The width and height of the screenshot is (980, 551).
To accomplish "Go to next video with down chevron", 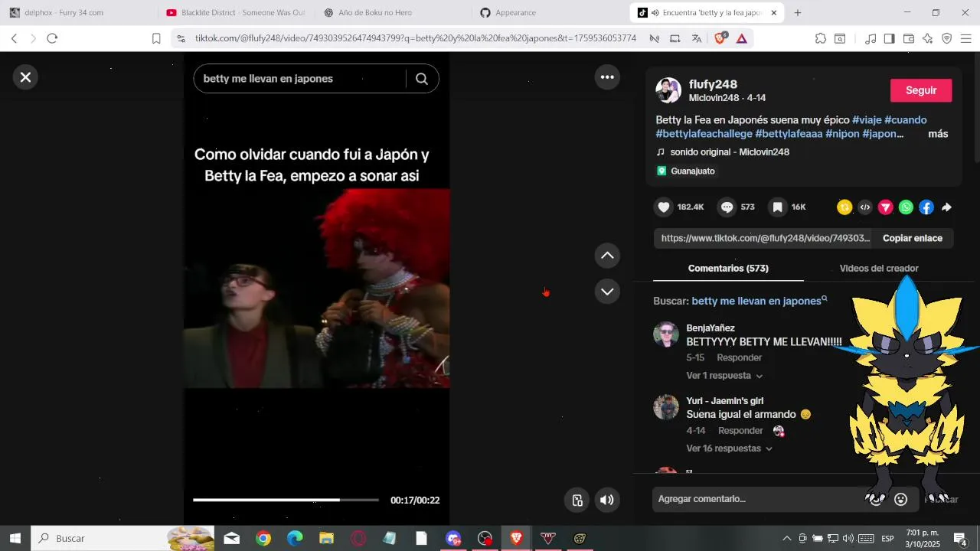I will click(607, 292).
